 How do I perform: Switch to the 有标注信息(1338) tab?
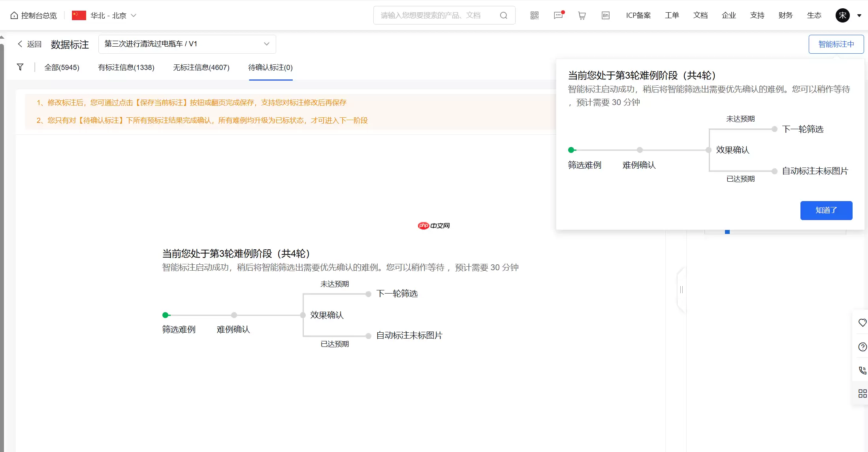126,67
